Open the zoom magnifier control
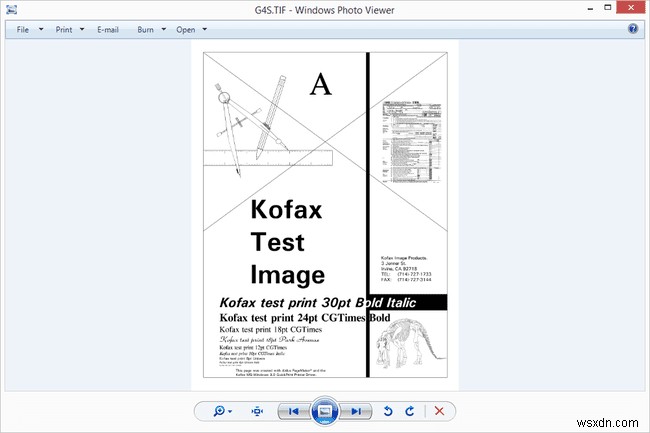 pos(222,411)
